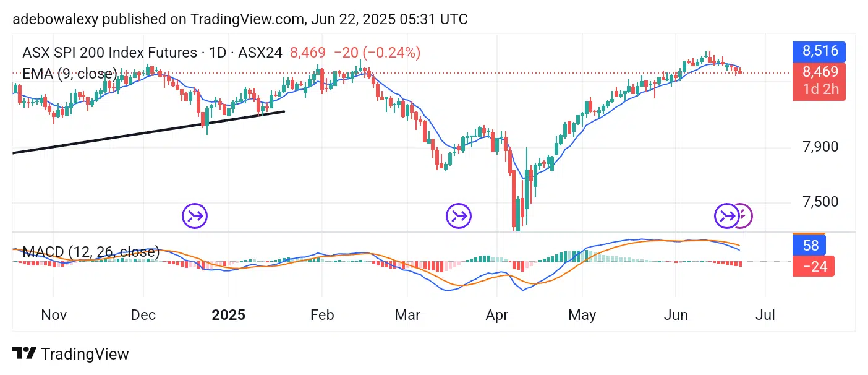Click the blue 8,516 EMA price label
The height and width of the screenshot is (375, 868).
tap(820, 51)
